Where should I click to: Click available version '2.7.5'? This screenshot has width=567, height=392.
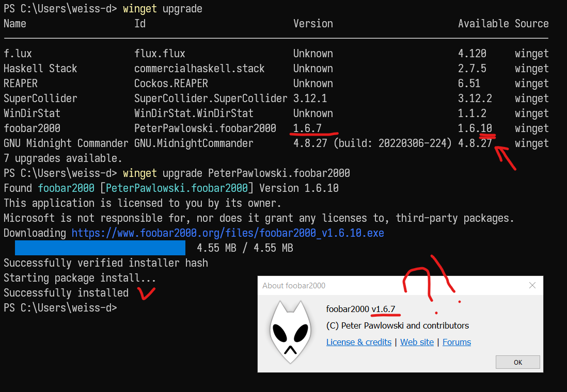pyautogui.click(x=472, y=69)
